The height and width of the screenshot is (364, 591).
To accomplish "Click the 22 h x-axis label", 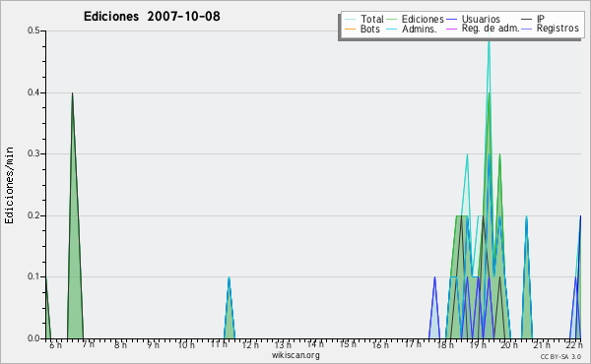I will tap(573, 344).
